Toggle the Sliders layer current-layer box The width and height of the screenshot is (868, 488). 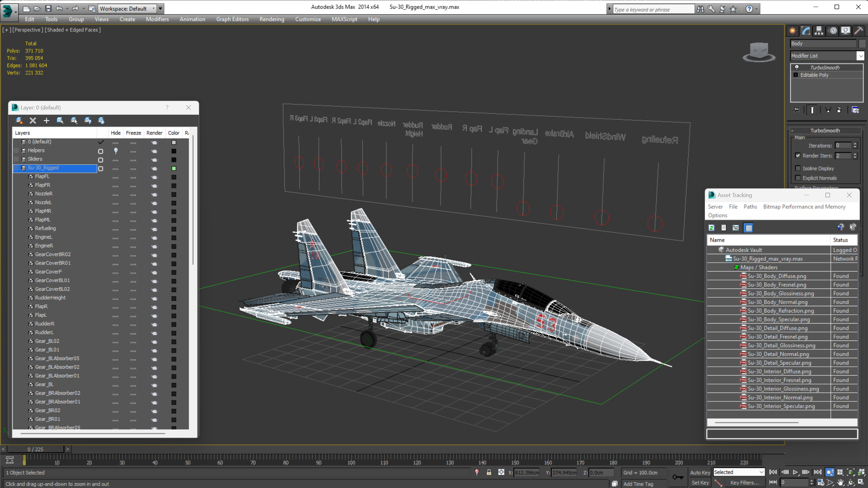point(100,160)
